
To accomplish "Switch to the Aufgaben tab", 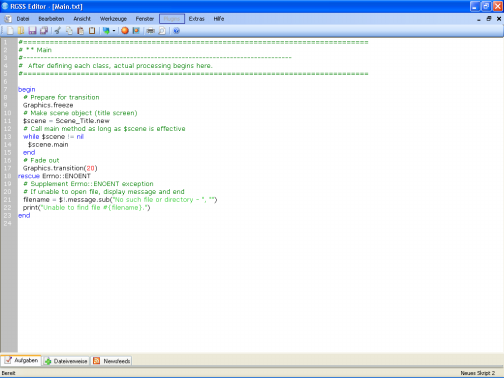I will (21, 360).
